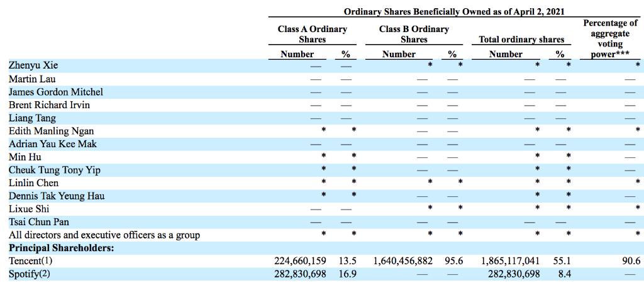Select the Principal Shareholders heading
This screenshot has width=644, height=285.
click(x=61, y=248)
